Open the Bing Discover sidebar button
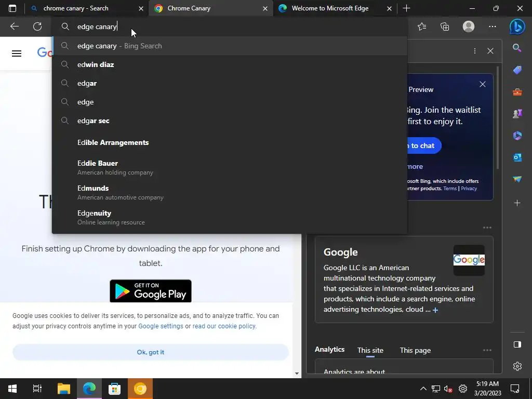This screenshot has width=532, height=399. coord(517,26)
